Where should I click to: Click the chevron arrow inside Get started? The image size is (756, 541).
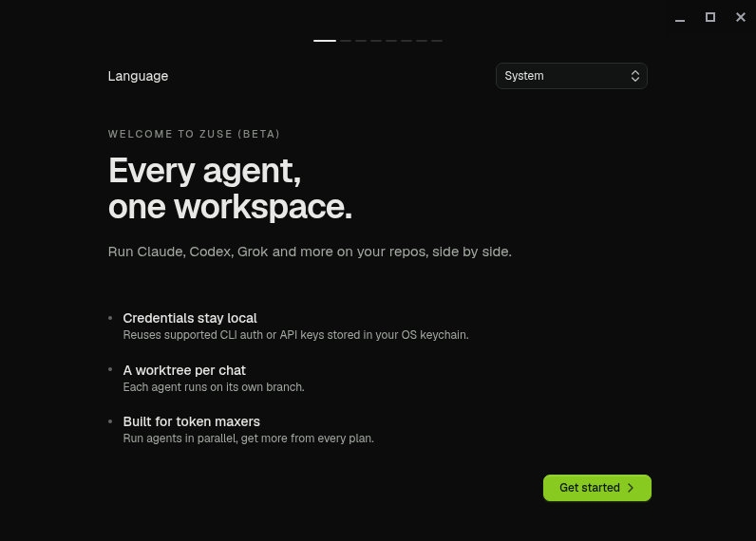631,488
